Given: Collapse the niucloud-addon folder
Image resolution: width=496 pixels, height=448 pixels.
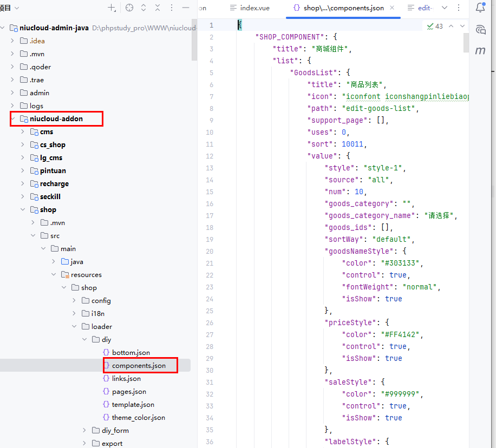Looking at the screenshot, I should [12, 119].
